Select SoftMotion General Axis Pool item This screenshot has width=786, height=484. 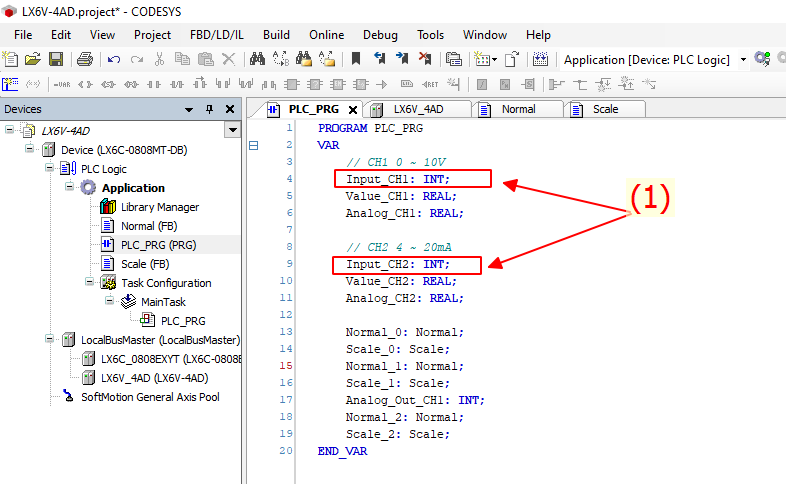[x=150, y=397]
